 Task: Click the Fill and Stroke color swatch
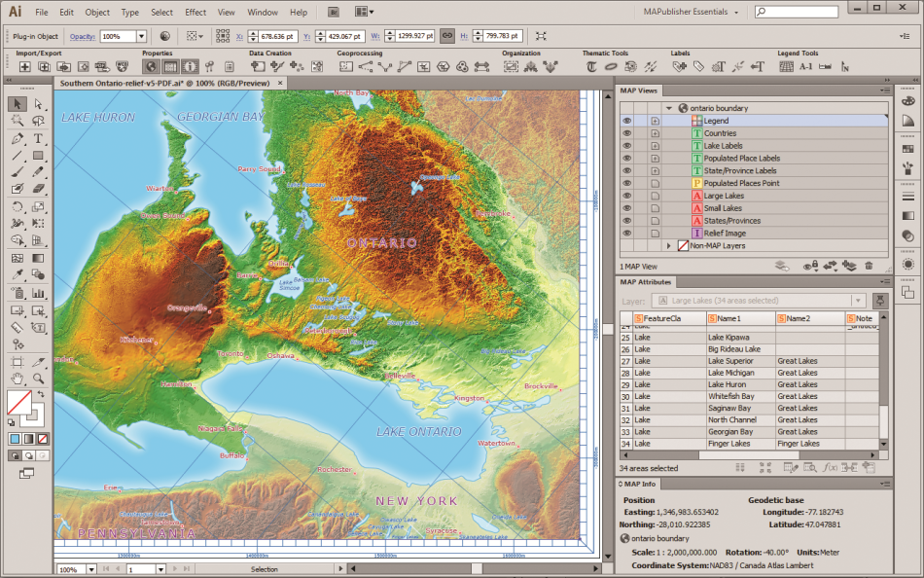(21, 403)
